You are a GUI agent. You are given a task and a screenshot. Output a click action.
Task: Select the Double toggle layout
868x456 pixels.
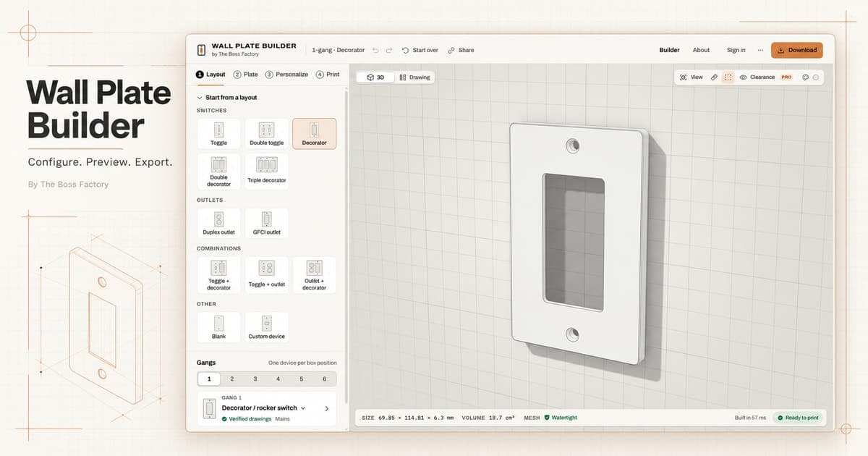tap(267, 134)
